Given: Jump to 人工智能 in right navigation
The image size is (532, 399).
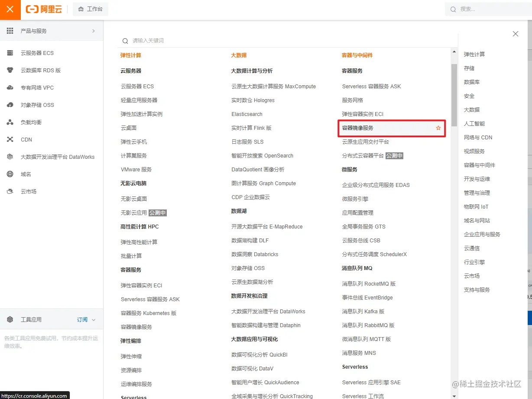Looking at the screenshot, I should tap(474, 124).
